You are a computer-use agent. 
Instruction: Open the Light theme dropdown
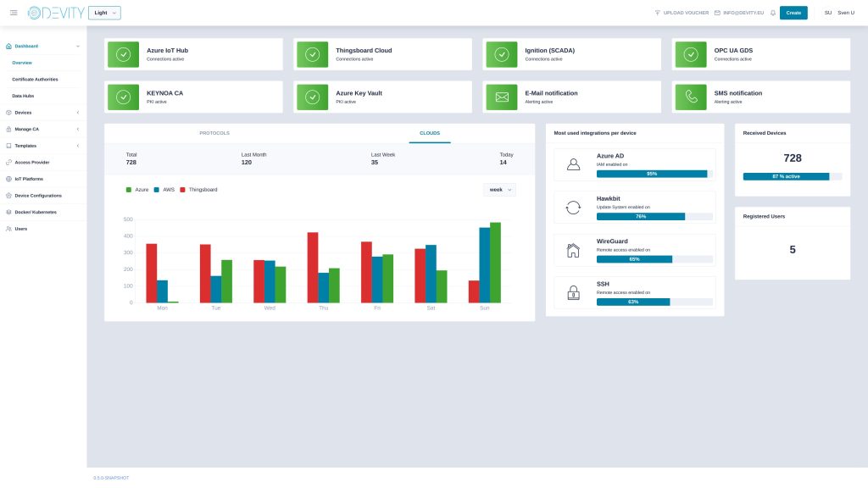tap(104, 13)
